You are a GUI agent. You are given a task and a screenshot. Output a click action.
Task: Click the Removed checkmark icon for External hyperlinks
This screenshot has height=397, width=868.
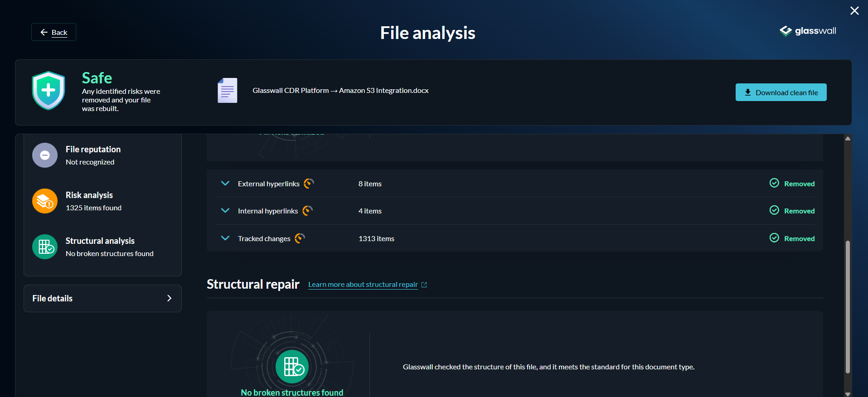tap(774, 183)
